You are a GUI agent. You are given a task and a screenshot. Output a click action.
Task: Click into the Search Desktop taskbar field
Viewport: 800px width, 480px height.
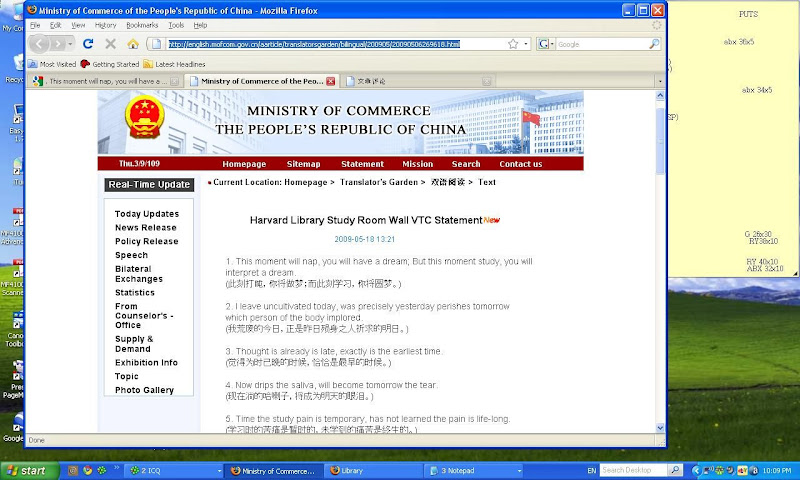633,470
